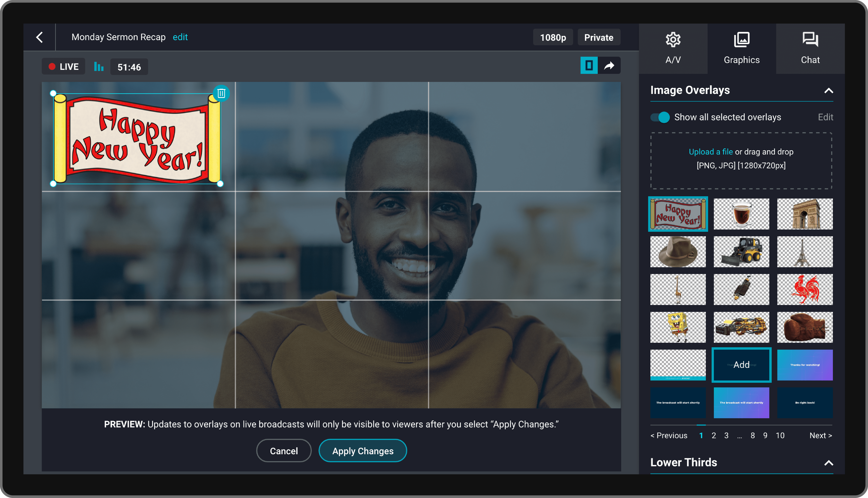This screenshot has width=868, height=498.
Task: Select the red rooster overlay thumbnail
Action: coord(805,290)
